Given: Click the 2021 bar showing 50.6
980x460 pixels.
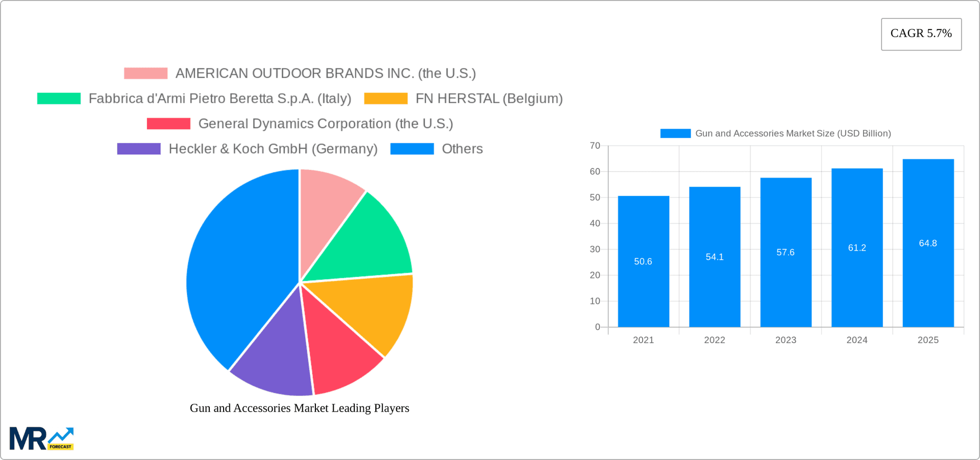Looking at the screenshot, I should click(x=643, y=261).
